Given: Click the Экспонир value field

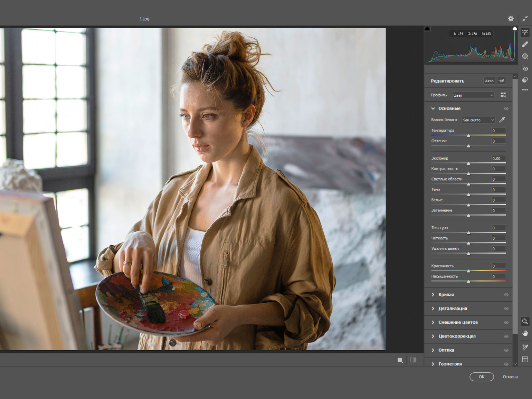Looking at the screenshot, I should point(498,158).
